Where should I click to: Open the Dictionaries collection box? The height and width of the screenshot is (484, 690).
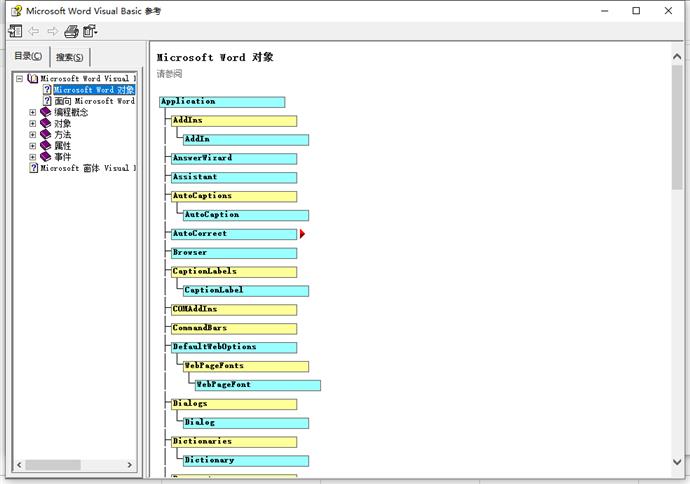(x=234, y=442)
